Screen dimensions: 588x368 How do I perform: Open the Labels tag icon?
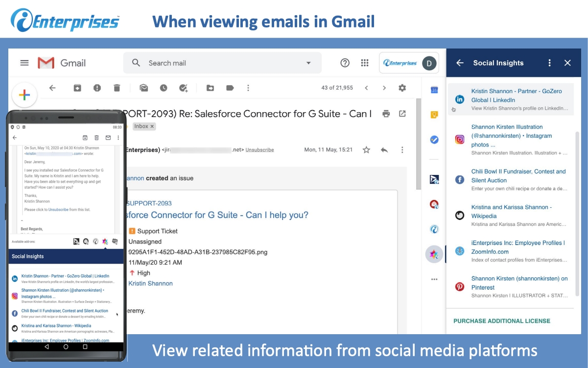coord(230,88)
